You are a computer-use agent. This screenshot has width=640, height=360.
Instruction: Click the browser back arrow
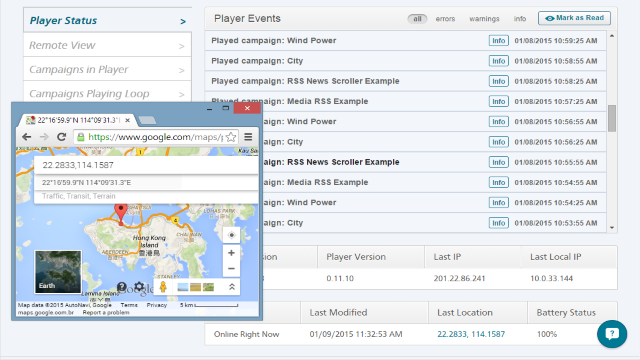coord(27,137)
